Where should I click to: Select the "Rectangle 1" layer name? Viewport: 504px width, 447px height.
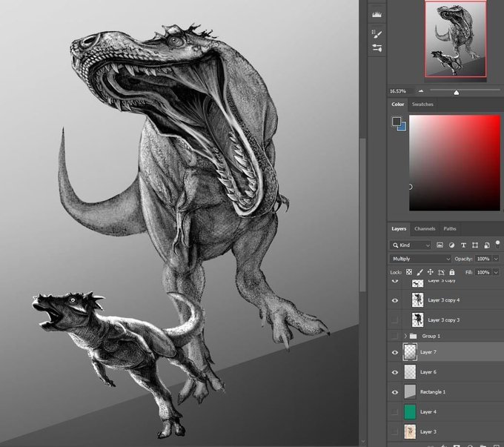(433, 392)
